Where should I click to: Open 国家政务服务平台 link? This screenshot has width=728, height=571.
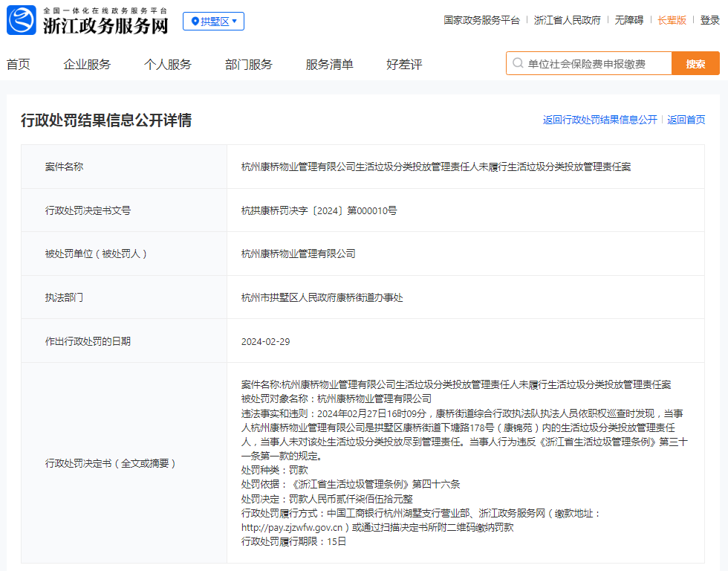pos(481,20)
